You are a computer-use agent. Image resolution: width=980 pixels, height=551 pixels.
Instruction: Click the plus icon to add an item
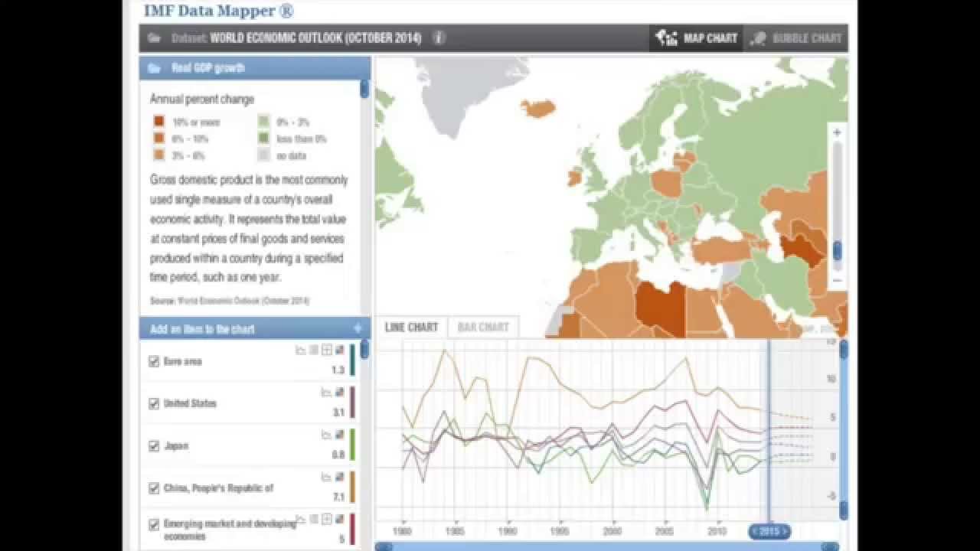click(357, 329)
